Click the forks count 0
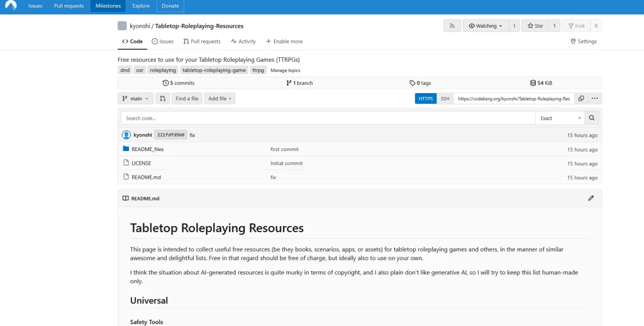Viewport: 644px width, 326px height. 596,26
